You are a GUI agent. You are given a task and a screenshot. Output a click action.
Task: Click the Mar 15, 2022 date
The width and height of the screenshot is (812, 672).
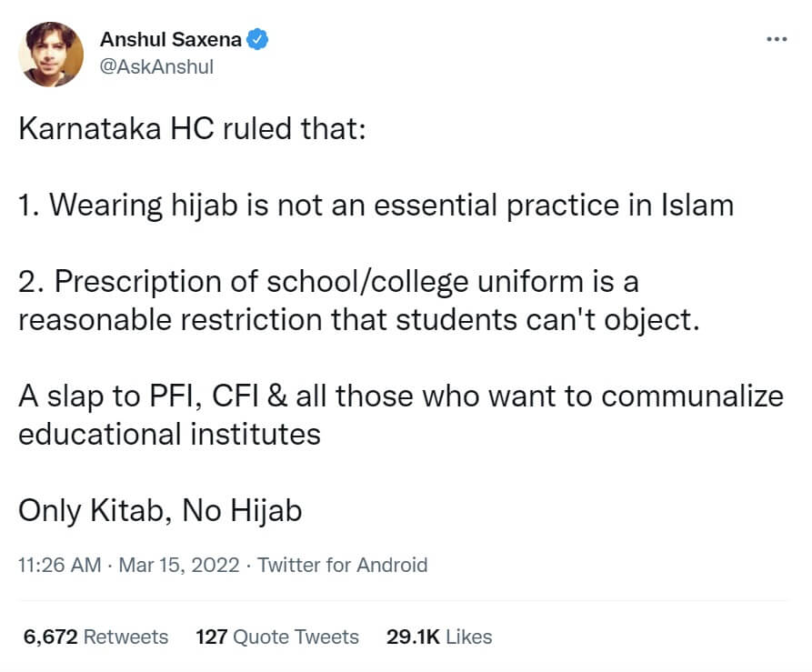(178, 565)
